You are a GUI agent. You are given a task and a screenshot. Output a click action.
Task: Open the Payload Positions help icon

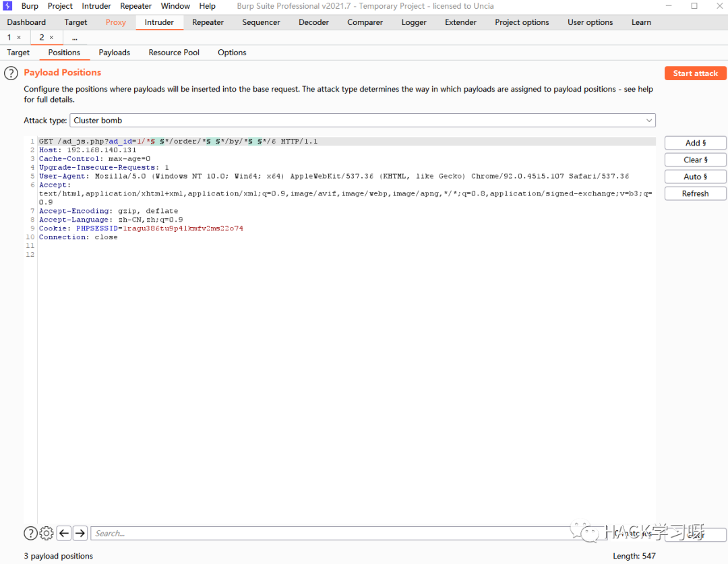click(x=11, y=73)
